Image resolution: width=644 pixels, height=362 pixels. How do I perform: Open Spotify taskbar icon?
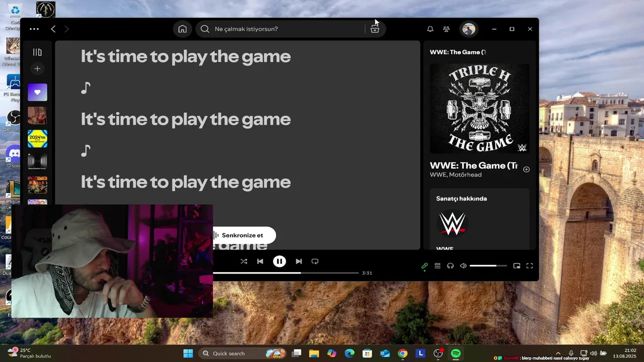[456, 353]
